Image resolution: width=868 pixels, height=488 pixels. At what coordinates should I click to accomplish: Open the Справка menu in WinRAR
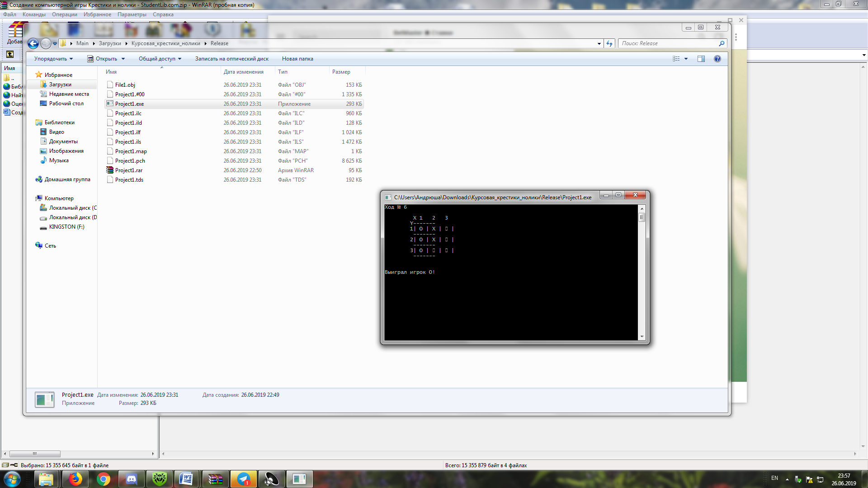163,14
